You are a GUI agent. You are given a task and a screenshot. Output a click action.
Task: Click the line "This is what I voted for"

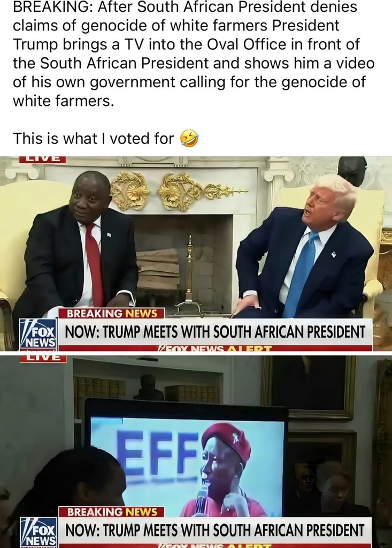(x=93, y=139)
